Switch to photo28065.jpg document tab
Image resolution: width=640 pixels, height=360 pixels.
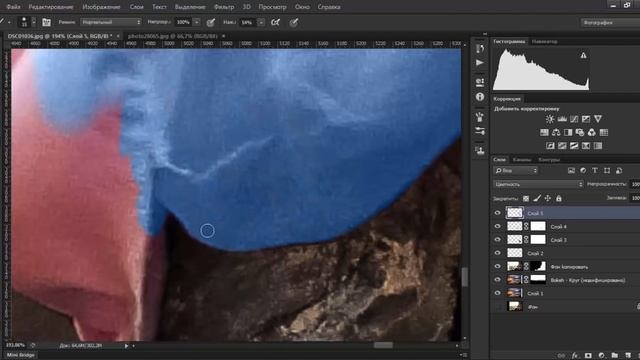173,36
